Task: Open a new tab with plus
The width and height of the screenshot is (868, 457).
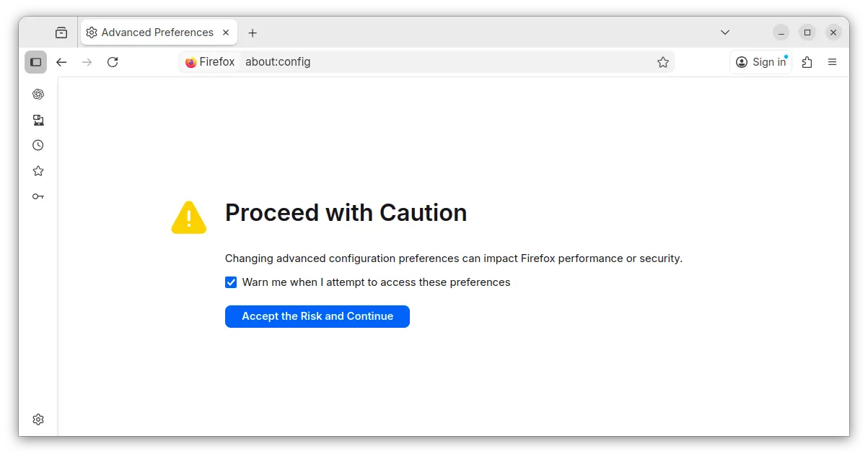Action: (x=253, y=32)
